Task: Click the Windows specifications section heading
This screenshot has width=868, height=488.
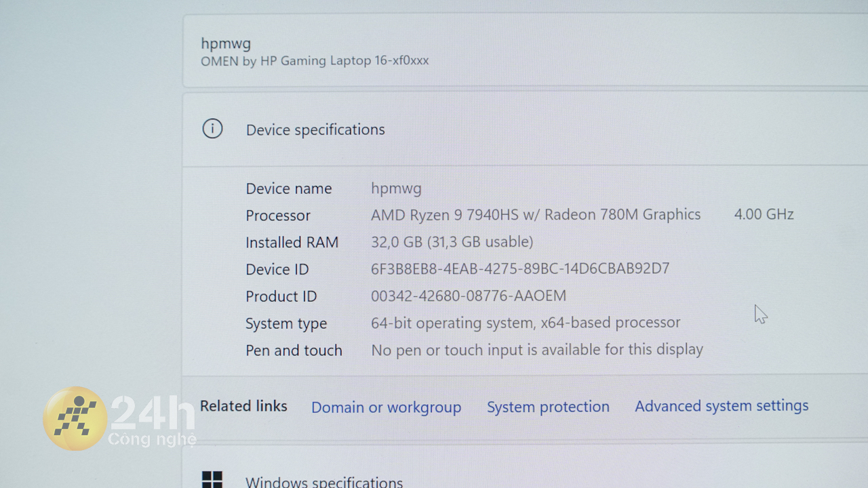Action: click(324, 482)
